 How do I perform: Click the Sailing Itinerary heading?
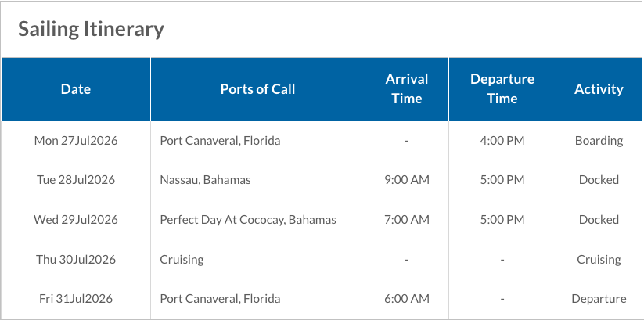pos(91,29)
